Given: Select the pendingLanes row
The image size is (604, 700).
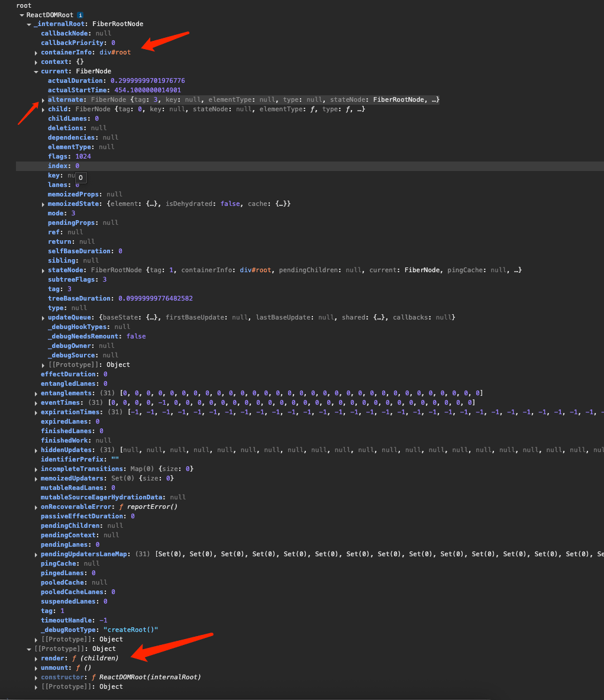Looking at the screenshot, I should [x=70, y=544].
